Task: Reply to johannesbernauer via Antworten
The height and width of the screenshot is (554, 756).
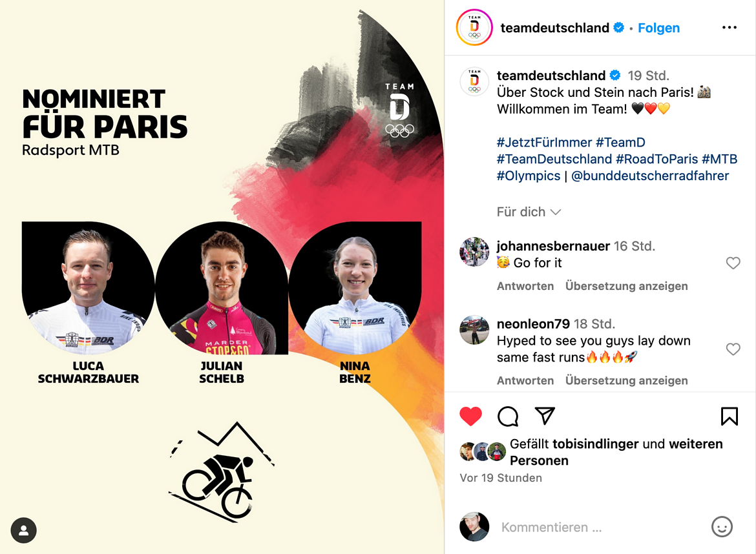Action: [525, 286]
